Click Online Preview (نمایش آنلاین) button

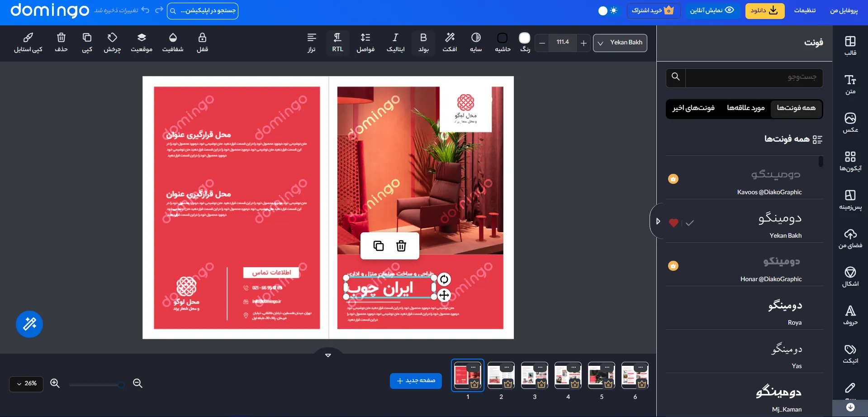tap(712, 10)
